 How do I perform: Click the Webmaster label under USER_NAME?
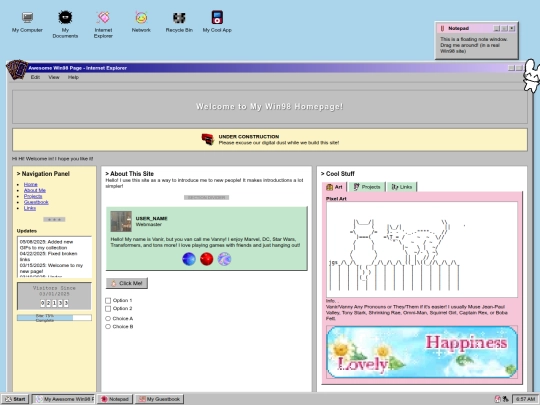coord(148,225)
